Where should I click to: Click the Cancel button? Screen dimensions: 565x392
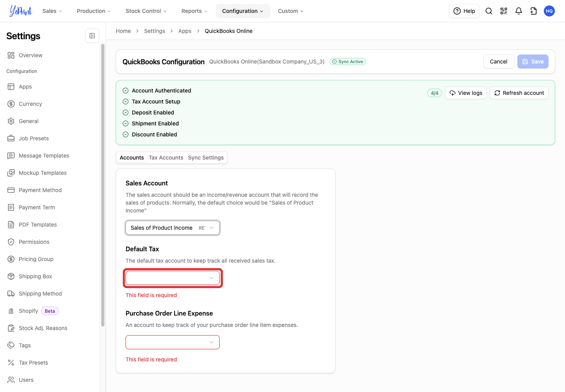(499, 62)
